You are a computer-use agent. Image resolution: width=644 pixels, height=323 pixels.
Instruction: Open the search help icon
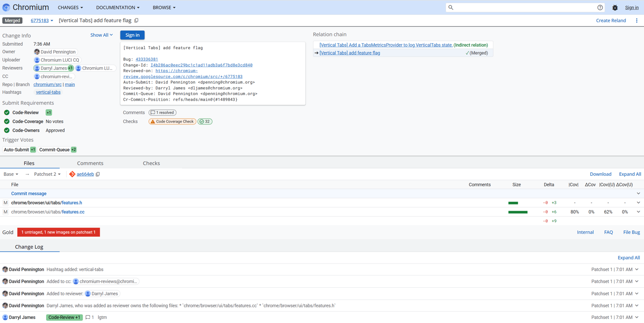pyautogui.click(x=600, y=8)
